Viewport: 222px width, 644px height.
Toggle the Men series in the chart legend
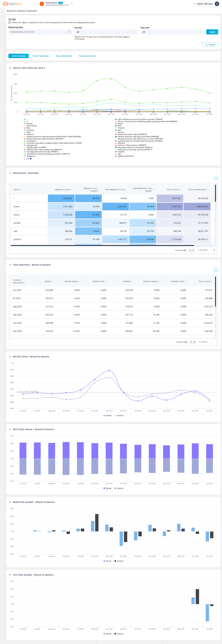pos(27,128)
